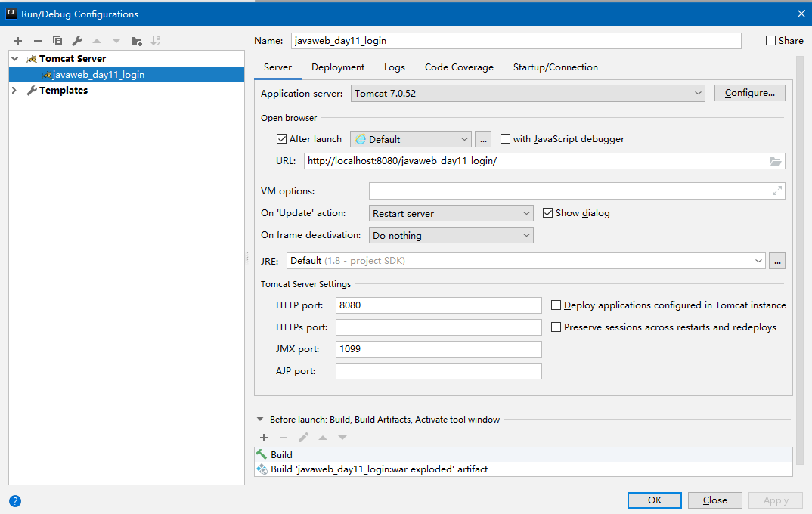Move before launch task down
The height and width of the screenshot is (514, 812).
(342, 438)
